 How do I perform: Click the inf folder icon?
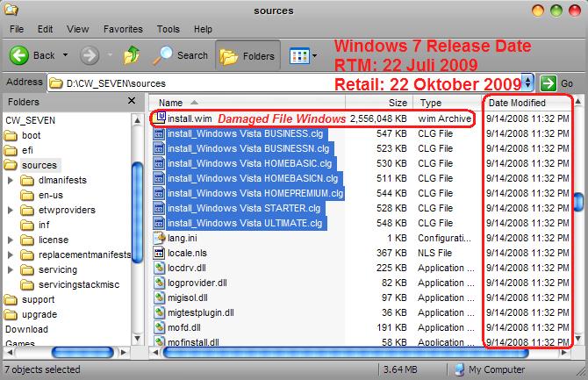click(27, 225)
